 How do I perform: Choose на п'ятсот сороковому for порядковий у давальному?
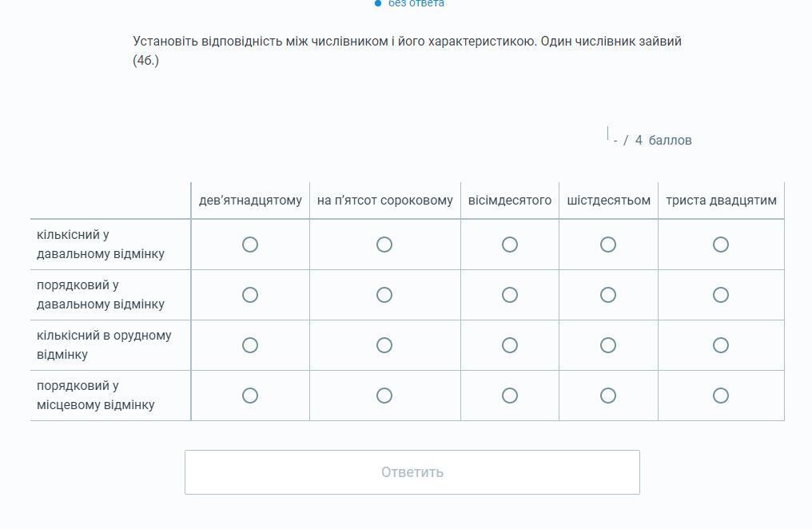click(x=384, y=295)
